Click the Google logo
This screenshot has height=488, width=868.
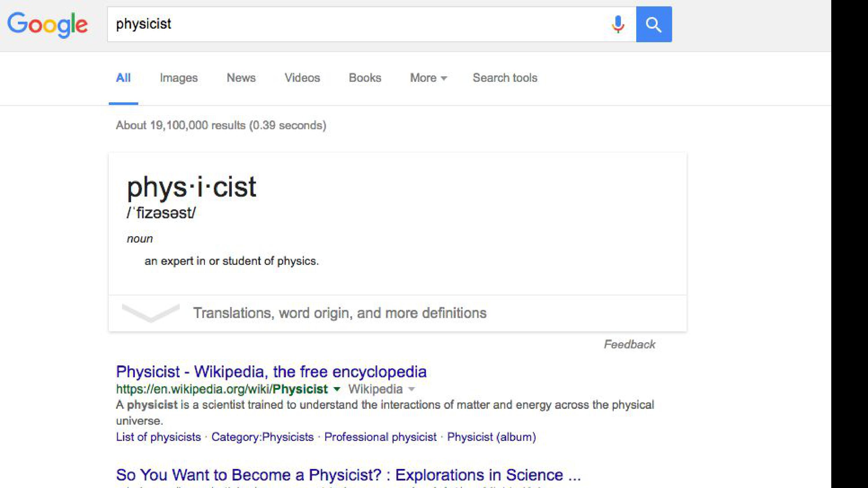pos(47,25)
